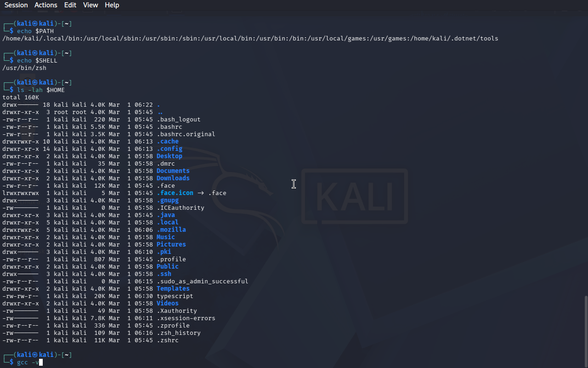Click the Documents directory entry
Screen dimensions: 588x368
[x=173, y=171]
